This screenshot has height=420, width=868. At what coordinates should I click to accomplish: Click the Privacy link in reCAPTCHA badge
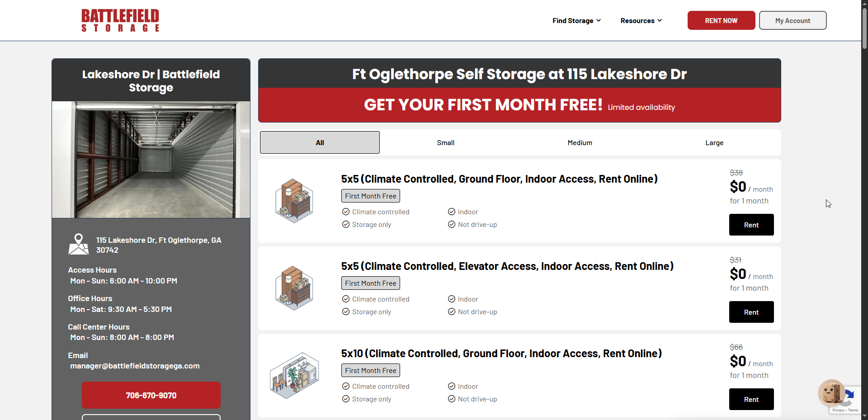click(x=838, y=410)
